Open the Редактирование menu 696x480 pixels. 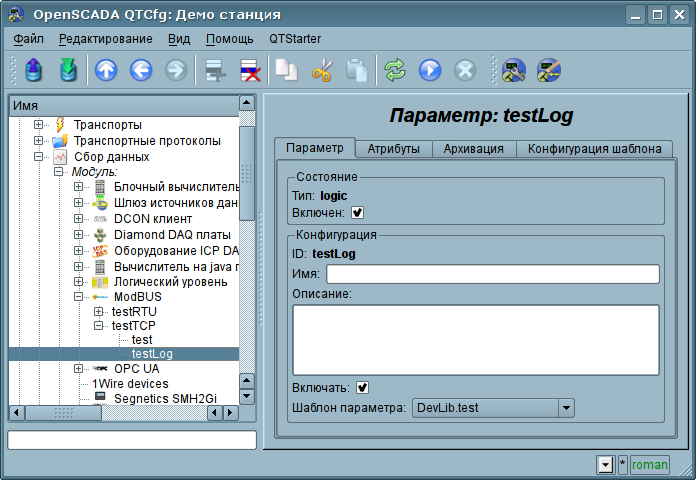point(105,38)
